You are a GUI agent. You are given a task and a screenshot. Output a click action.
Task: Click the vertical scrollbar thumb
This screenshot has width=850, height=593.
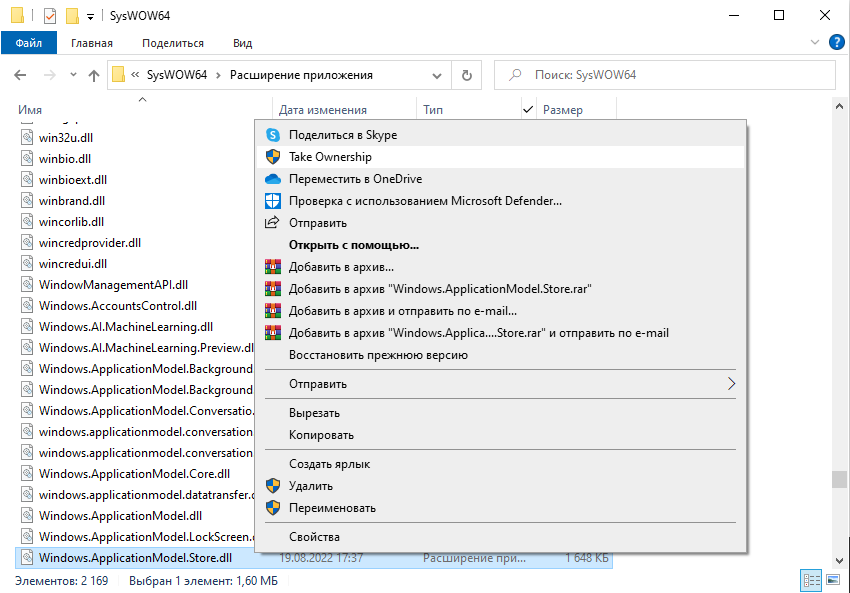pyautogui.click(x=839, y=479)
